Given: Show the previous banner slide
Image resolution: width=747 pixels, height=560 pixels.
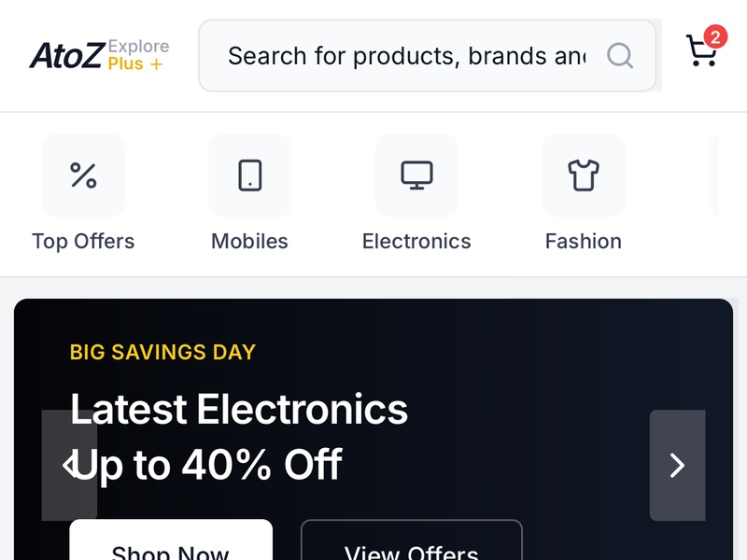Looking at the screenshot, I should tap(69, 465).
